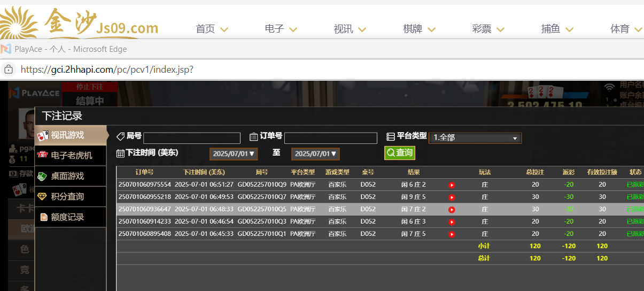Focus the 订单号 text box
644x291 pixels.
tap(330, 138)
